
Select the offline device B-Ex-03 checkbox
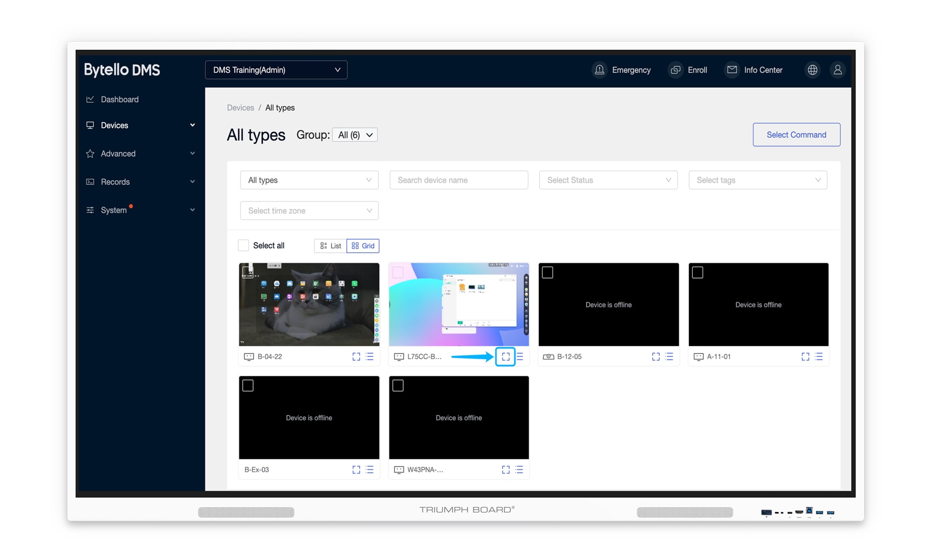[248, 385]
